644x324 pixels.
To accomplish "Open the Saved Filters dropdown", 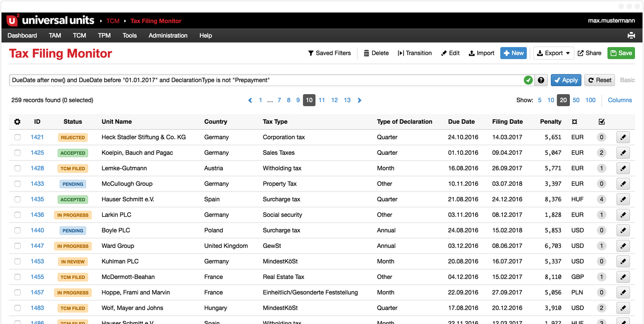I will point(330,53).
